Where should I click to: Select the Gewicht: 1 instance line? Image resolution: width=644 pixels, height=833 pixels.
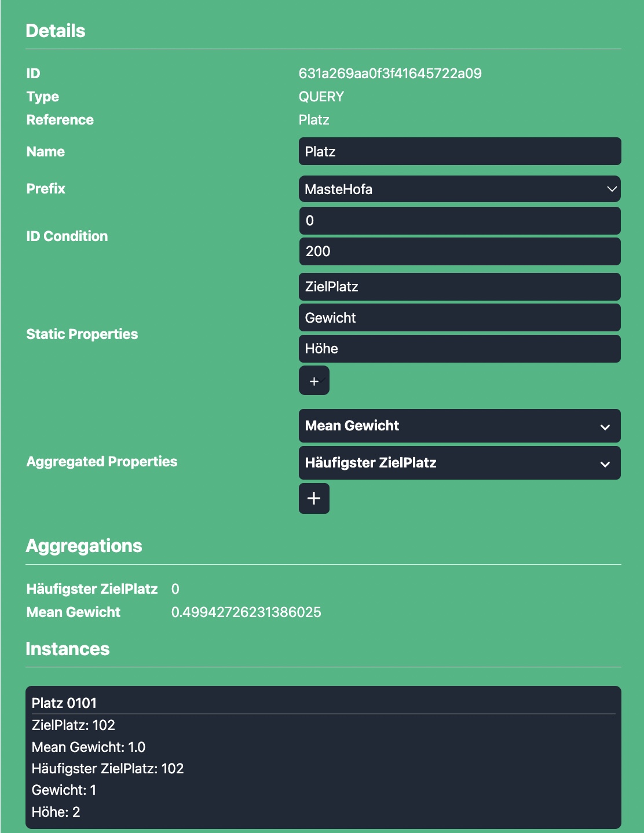[64, 790]
